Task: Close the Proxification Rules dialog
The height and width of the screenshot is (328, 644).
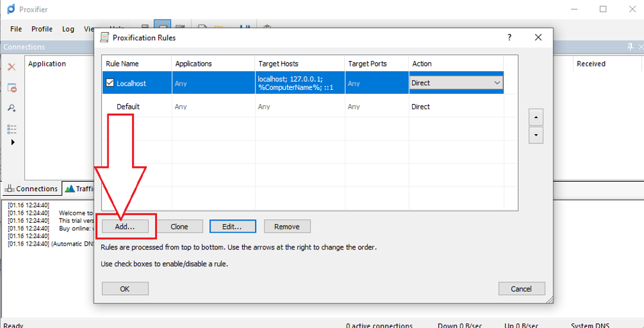Action: (538, 38)
